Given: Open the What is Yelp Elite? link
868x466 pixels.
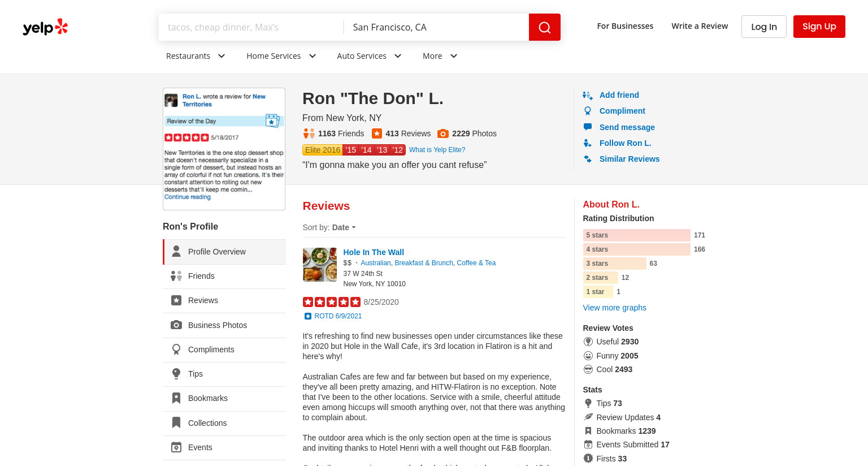Looking at the screenshot, I should tap(437, 150).
